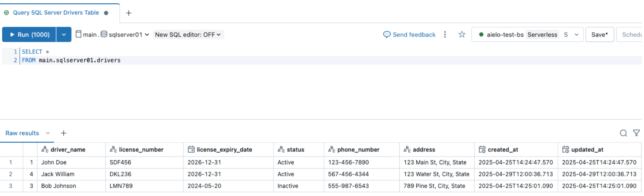The image size is (644, 196).
Task: Expand the Run button dropdown arrow
Action: 64,34
